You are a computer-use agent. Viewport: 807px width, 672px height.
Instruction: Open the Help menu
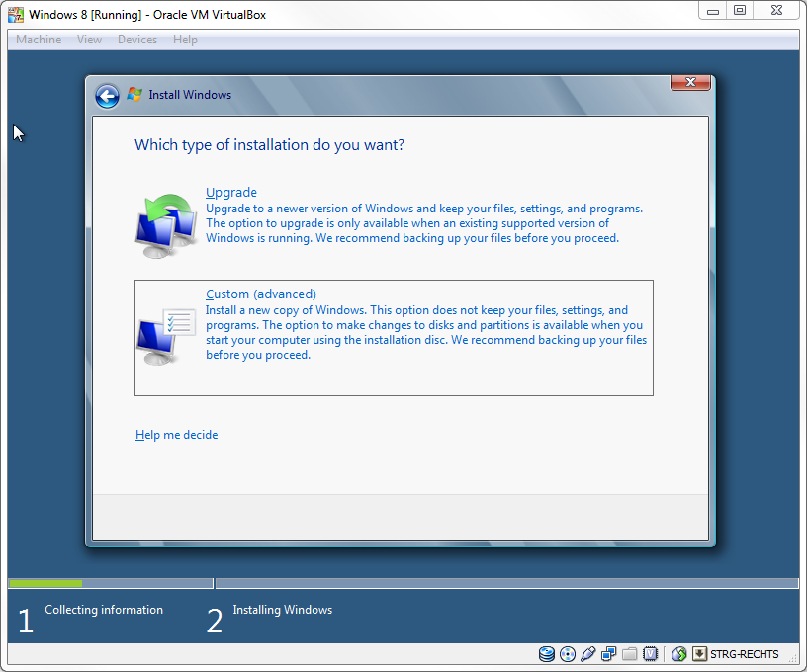[x=185, y=40]
